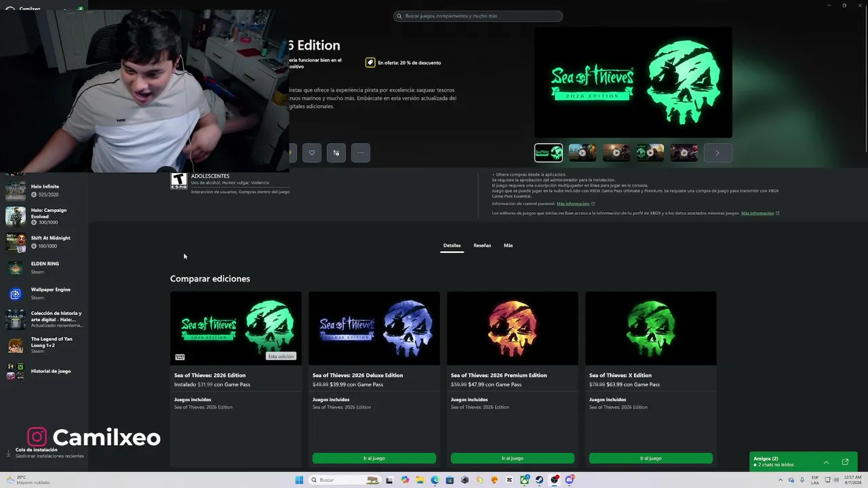This screenshot has height=488, width=868.
Task: Click the ELDEN RING game icon
Action: [x=16, y=268]
